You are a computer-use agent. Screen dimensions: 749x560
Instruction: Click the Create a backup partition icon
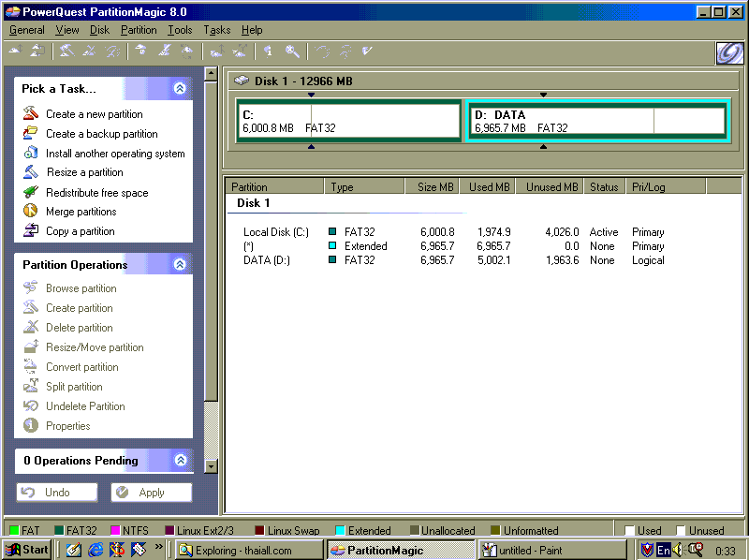click(30, 134)
